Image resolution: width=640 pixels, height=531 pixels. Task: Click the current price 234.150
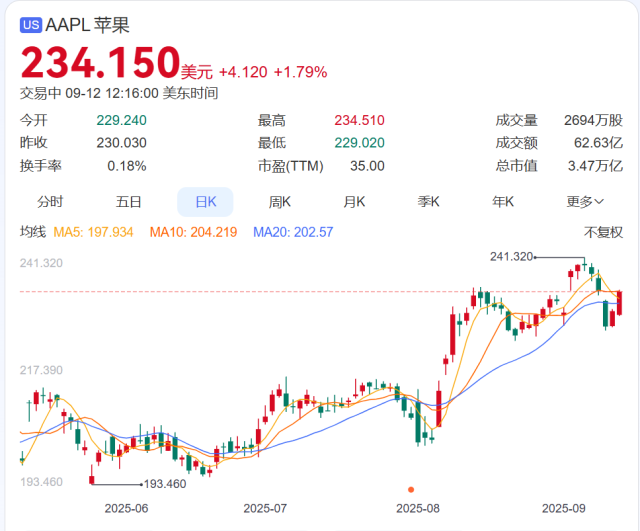100,64
